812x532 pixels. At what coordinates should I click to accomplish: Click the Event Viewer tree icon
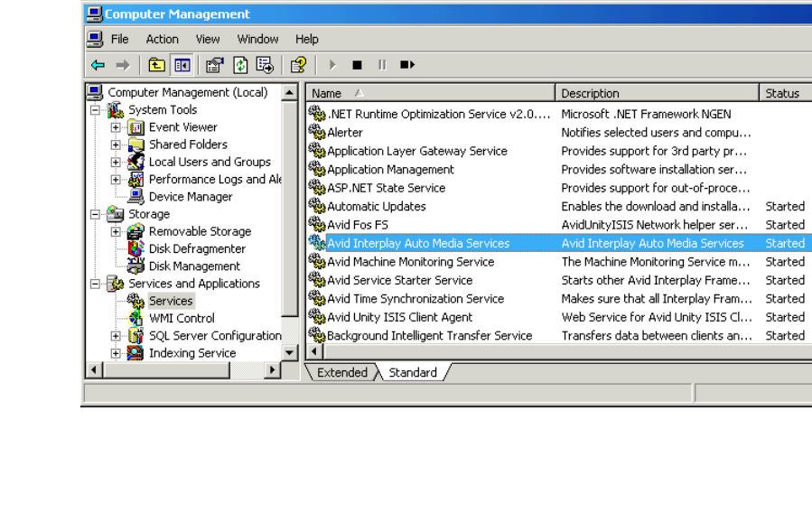(135, 127)
